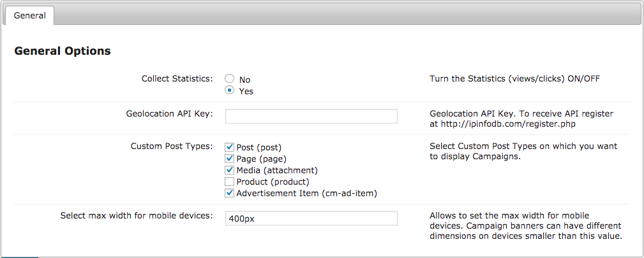Viewport: 644px width, 258px height.
Task: Click the Geolocation API Key text field
Action: click(x=311, y=116)
